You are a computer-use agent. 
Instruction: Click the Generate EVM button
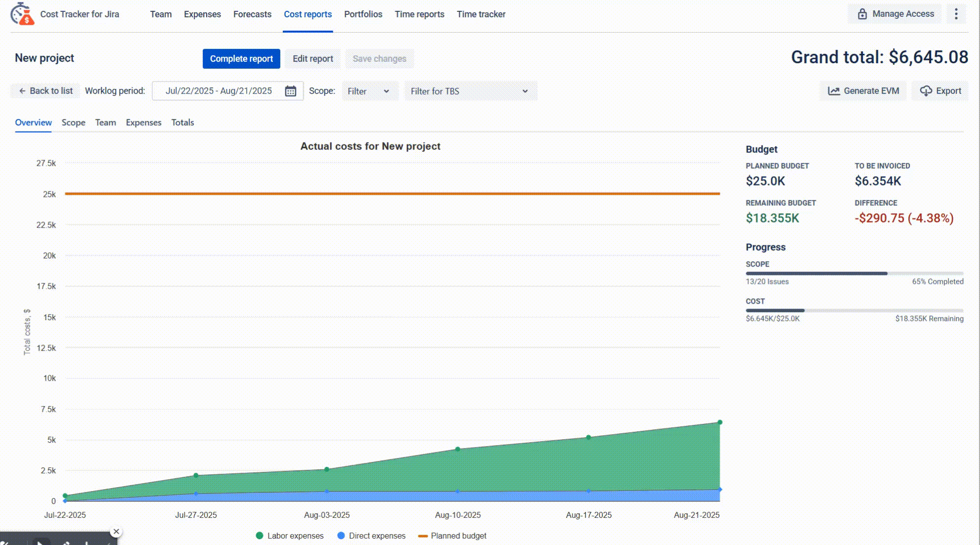(x=863, y=91)
